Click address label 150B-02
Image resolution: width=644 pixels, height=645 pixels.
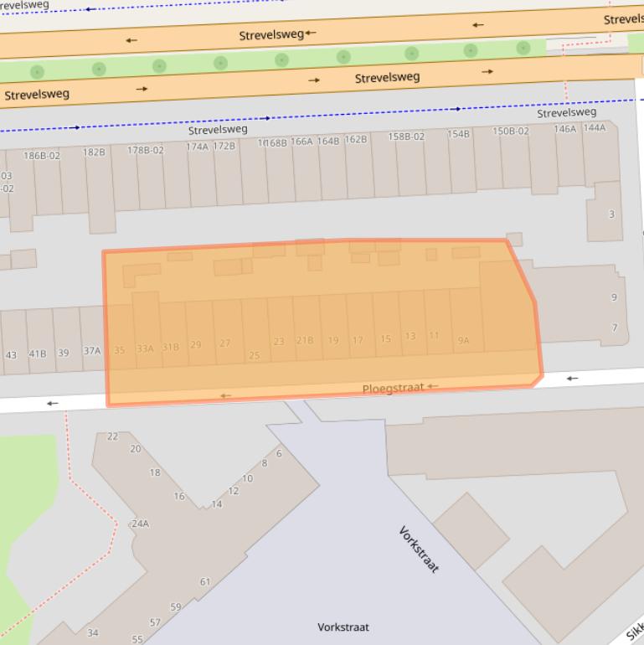point(510,132)
